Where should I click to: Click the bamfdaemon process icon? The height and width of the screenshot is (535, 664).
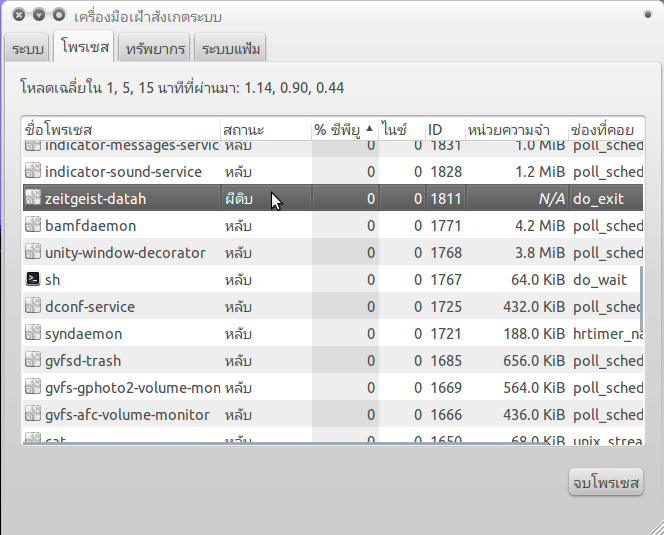click(33, 226)
